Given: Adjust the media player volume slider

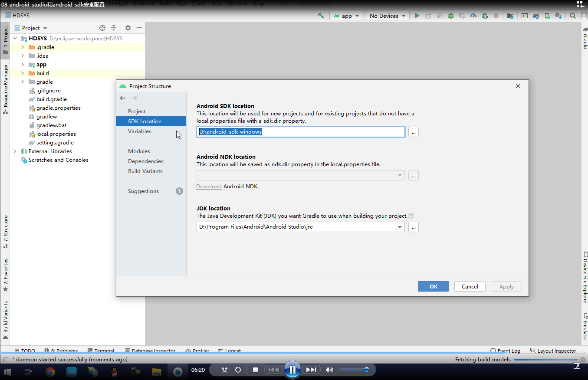Looking at the screenshot, I should [354, 370].
